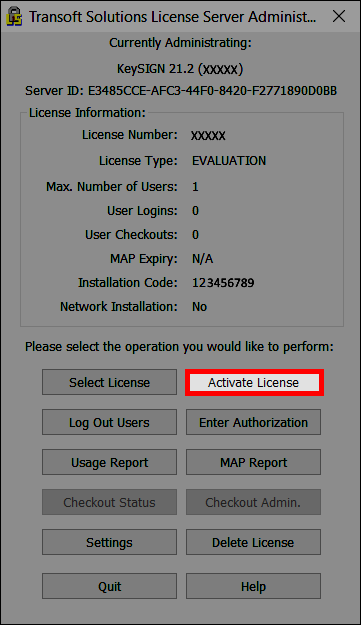Click the License Information group title
The height and width of the screenshot is (625, 361).
[x=87, y=113]
